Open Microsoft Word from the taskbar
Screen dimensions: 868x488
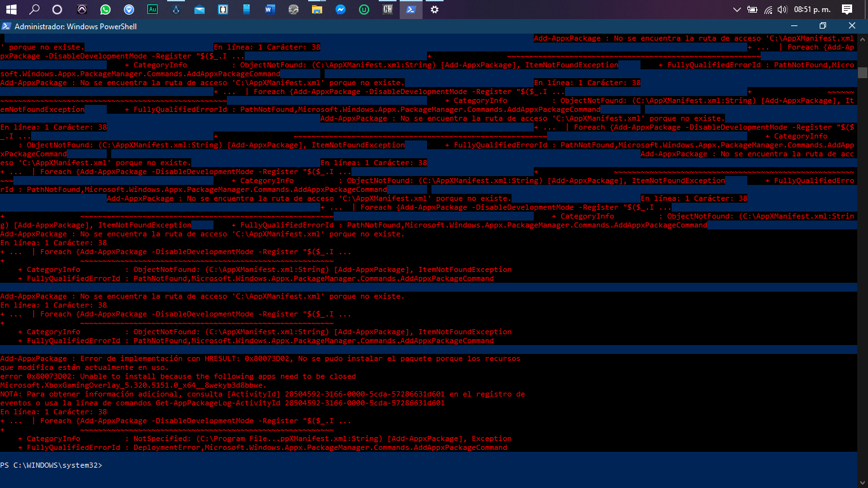(x=270, y=10)
